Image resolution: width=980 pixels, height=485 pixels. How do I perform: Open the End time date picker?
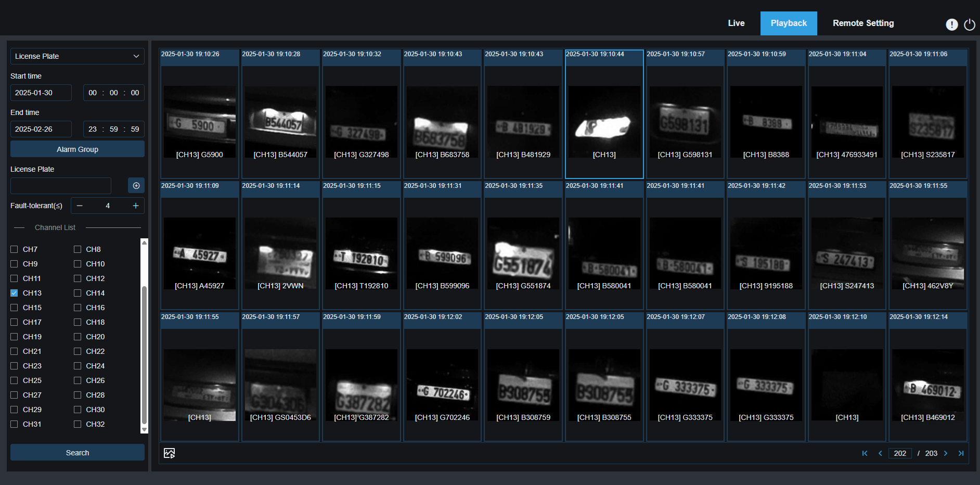[x=41, y=129]
